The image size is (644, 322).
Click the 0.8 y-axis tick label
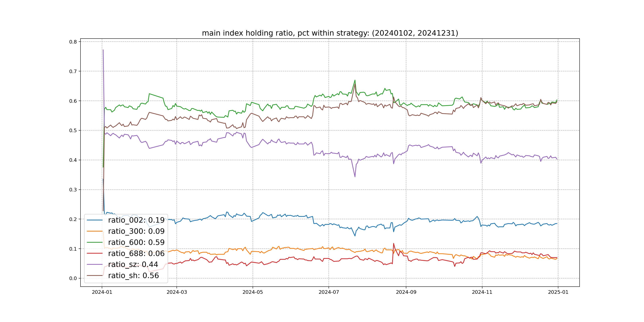click(73, 42)
